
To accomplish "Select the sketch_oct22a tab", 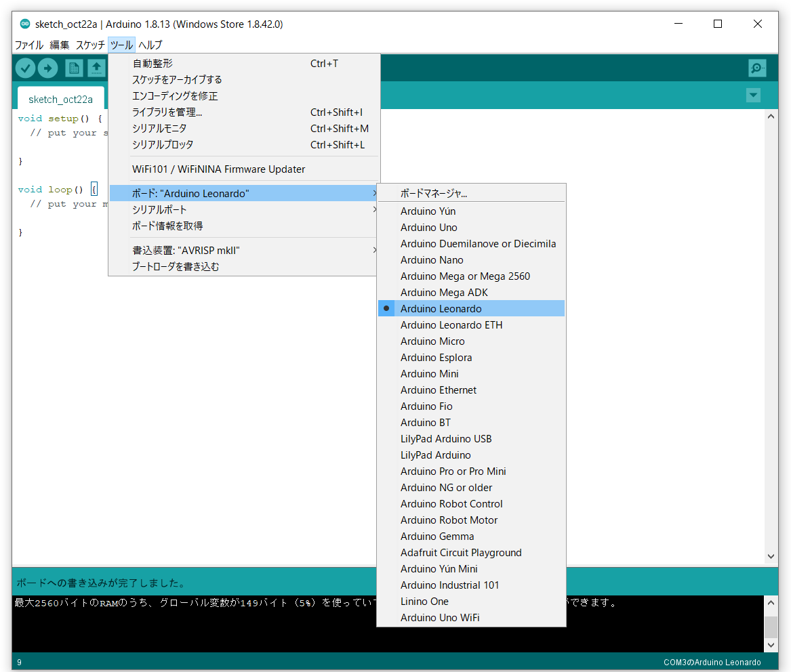I will coord(60,100).
